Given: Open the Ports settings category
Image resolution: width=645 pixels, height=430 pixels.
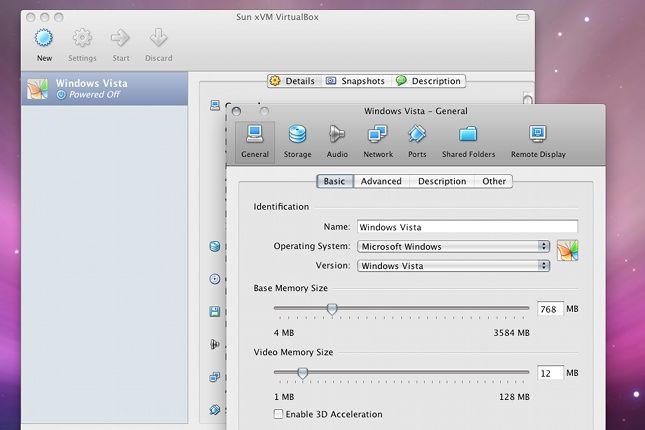Looking at the screenshot, I should click(417, 142).
